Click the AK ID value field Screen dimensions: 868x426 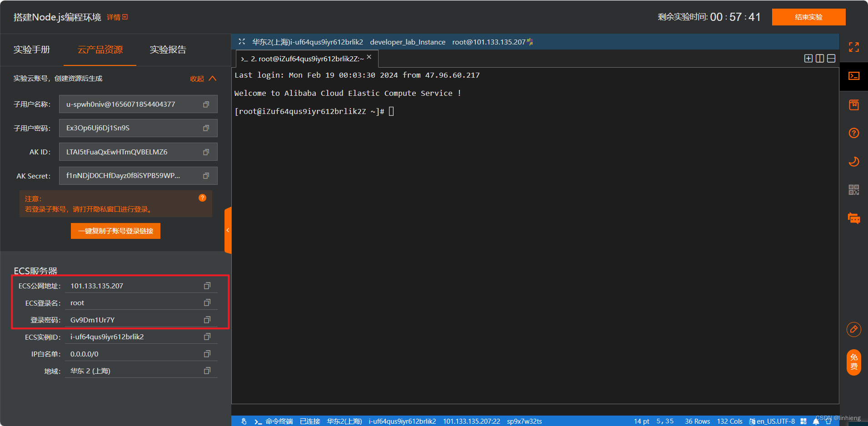(138, 152)
